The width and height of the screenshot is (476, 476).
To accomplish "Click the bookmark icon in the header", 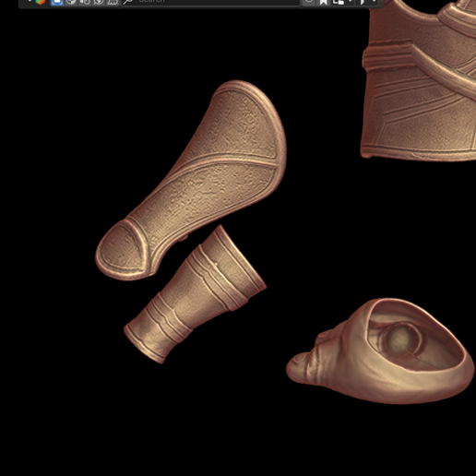I will [323, 2].
